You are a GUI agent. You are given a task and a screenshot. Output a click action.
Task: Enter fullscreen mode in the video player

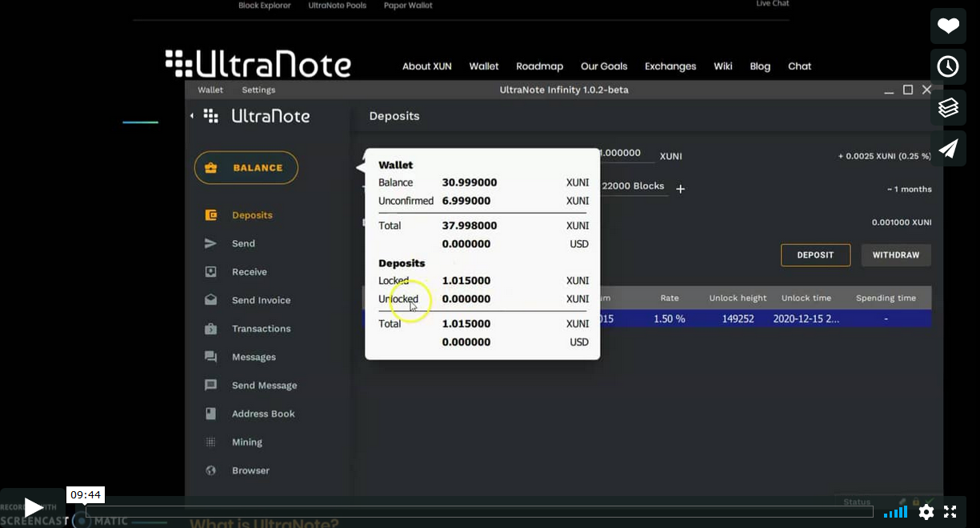pos(950,512)
